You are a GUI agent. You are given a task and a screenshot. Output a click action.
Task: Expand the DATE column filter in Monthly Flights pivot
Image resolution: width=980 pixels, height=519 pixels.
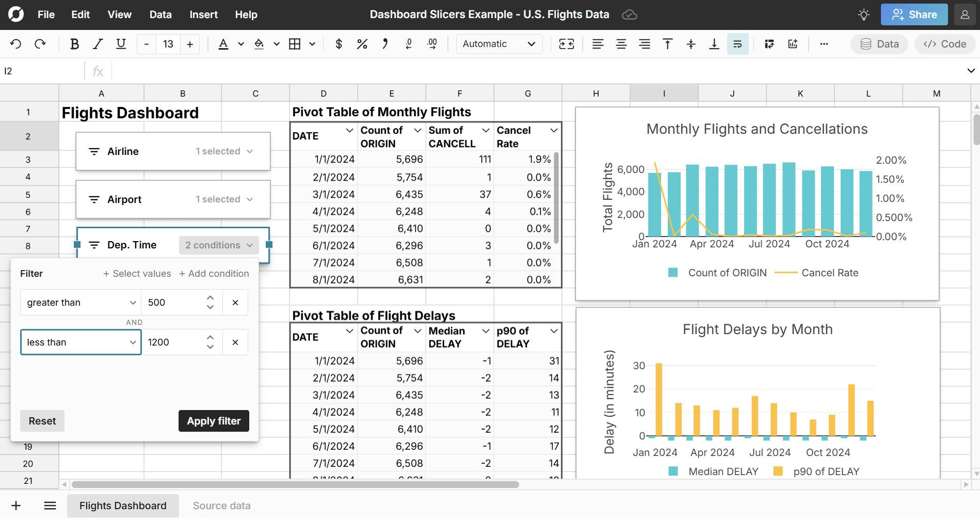(350, 131)
